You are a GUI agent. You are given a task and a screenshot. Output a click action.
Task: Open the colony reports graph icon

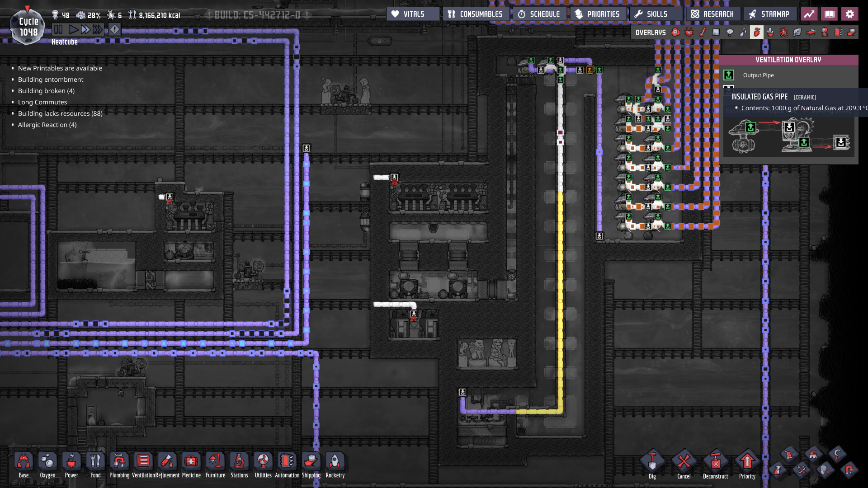coord(809,14)
